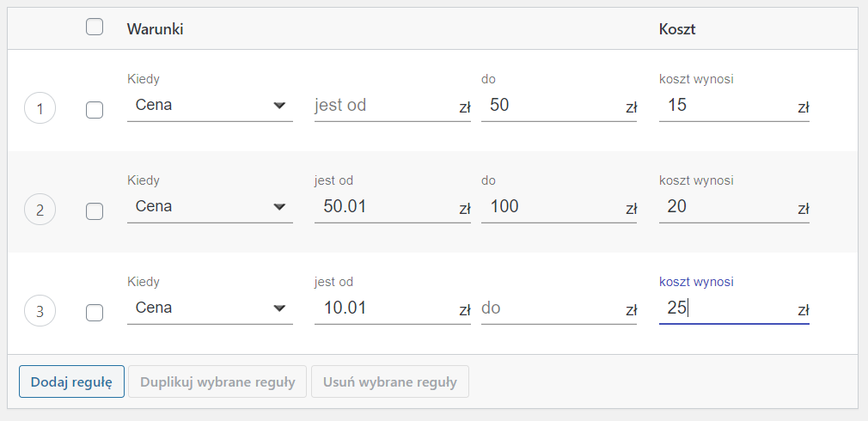Click the Dodaj regułę button

(71, 381)
